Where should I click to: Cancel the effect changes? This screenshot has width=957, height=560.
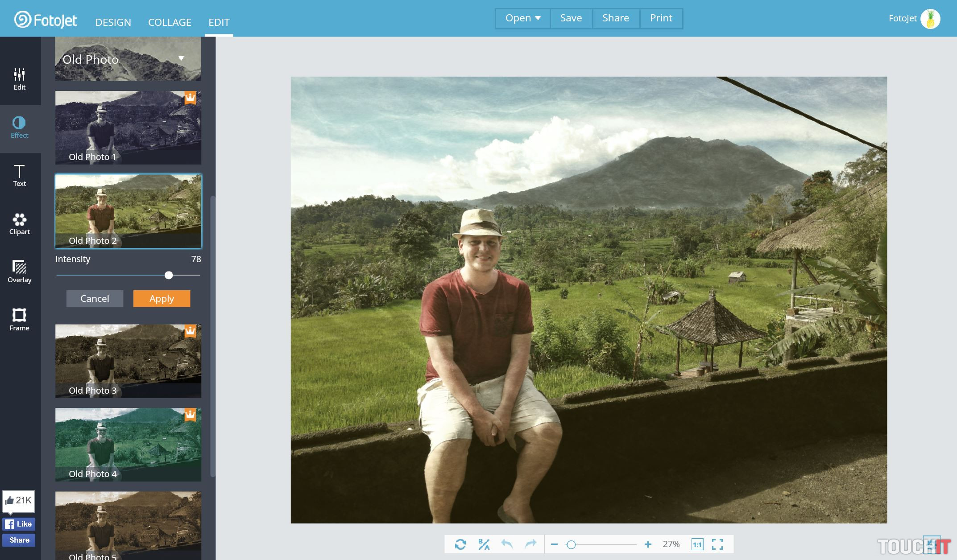coord(95,299)
